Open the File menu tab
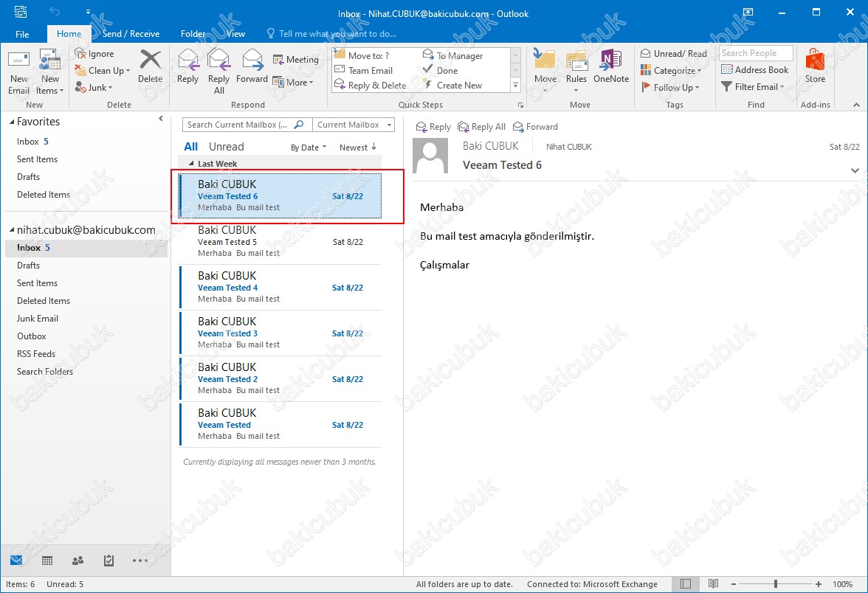 coord(22,34)
